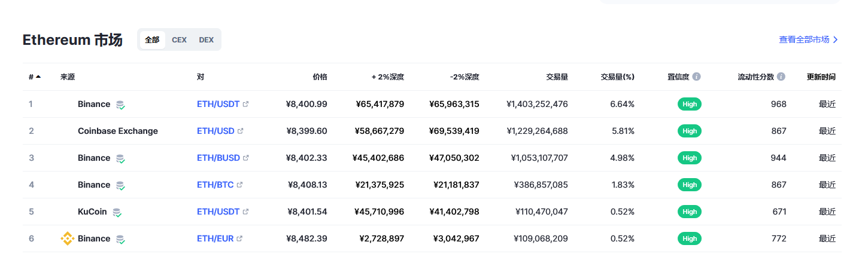Click the external link icon beside ETH/BTC
The width and height of the screenshot is (868, 257).
tap(239, 185)
